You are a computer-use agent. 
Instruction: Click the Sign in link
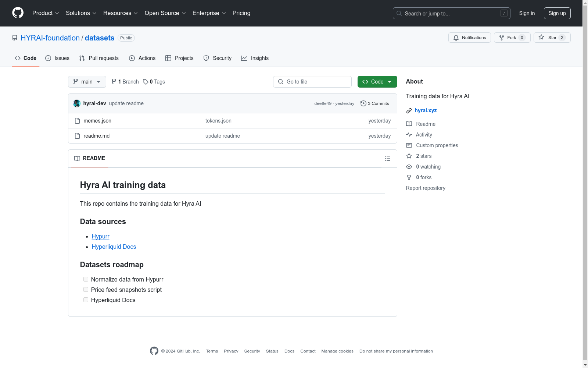[527, 13]
